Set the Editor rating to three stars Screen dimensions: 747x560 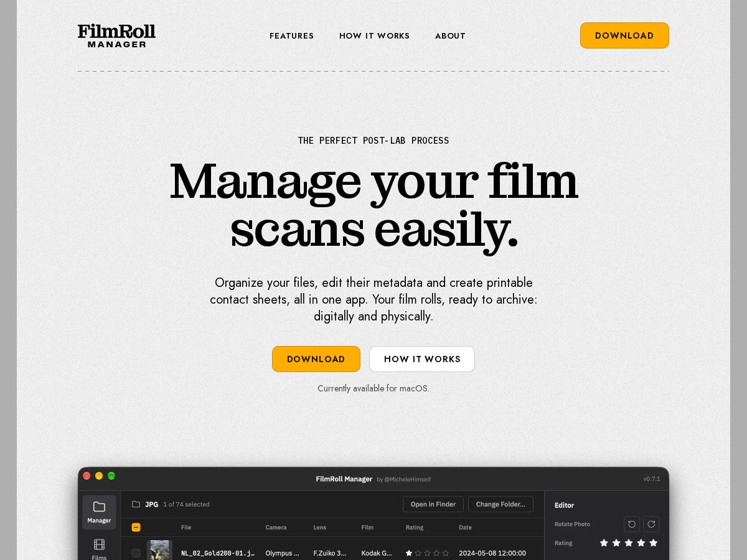pos(629,543)
